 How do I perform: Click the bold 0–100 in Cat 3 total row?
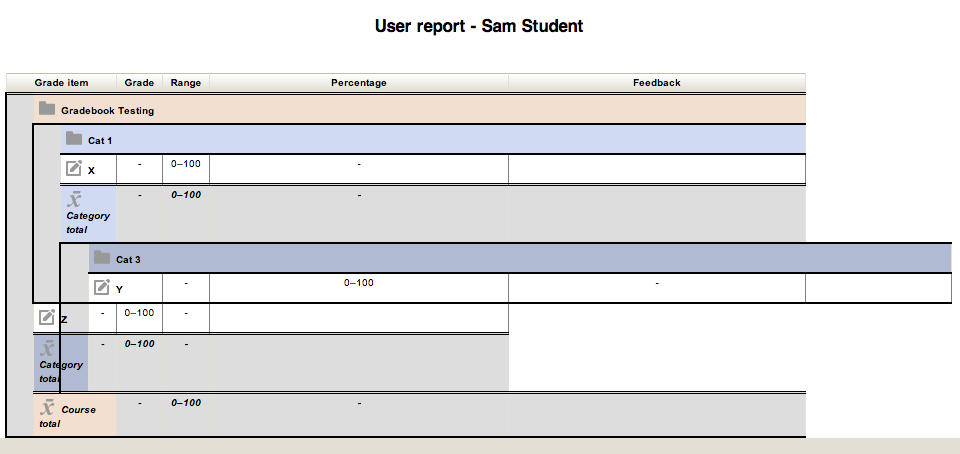click(x=139, y=344)
